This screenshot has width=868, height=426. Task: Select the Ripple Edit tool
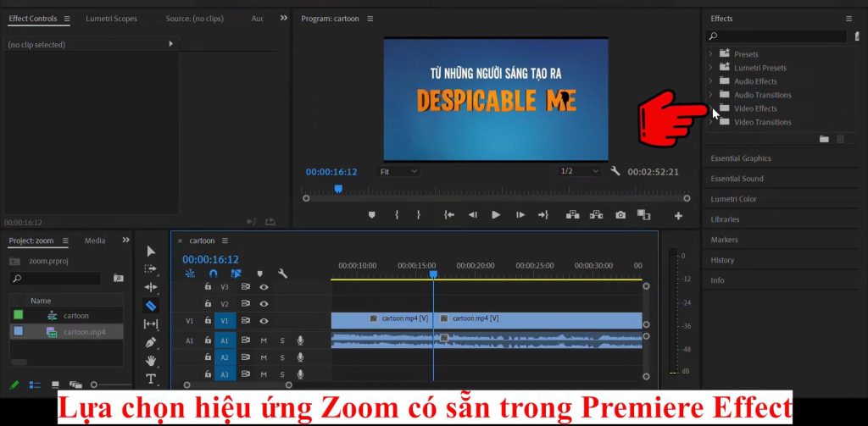[151, 287]
